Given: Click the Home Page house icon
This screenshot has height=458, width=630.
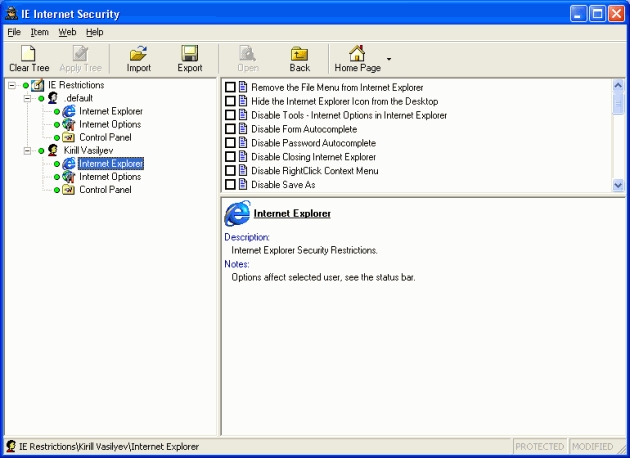Looking at the screenshot, I should (x=356, y=54).
